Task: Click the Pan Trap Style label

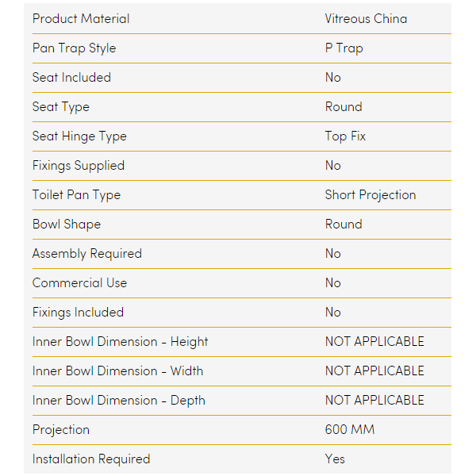Action: pos(74,48)
